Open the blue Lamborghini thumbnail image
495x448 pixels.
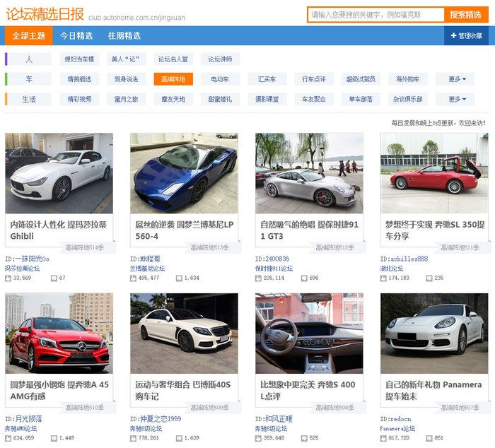184,173
